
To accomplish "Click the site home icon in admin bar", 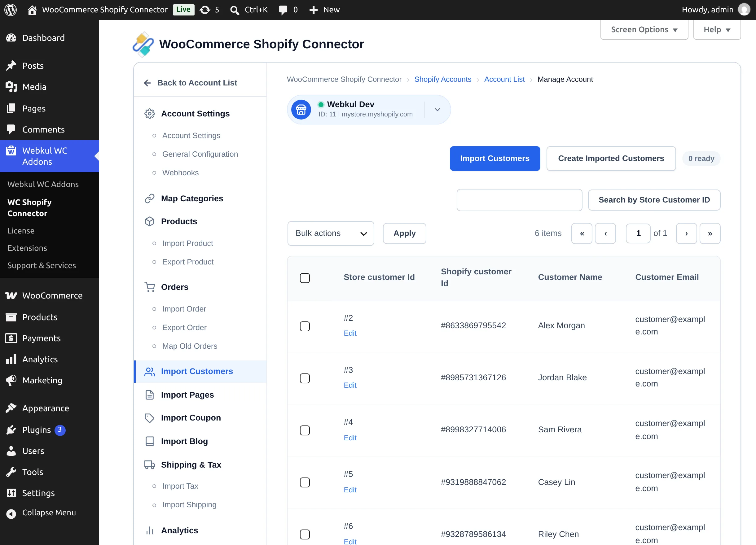I will [x=32, y=10].
